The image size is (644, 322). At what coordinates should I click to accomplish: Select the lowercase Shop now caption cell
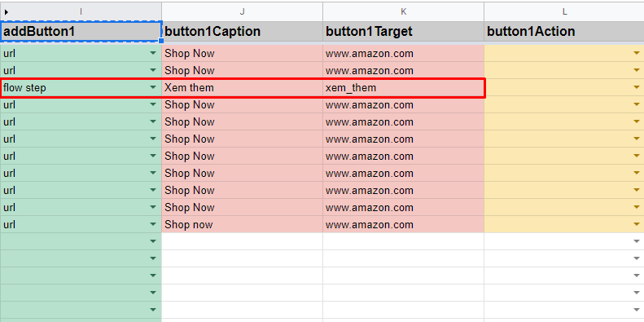(243, 224)
